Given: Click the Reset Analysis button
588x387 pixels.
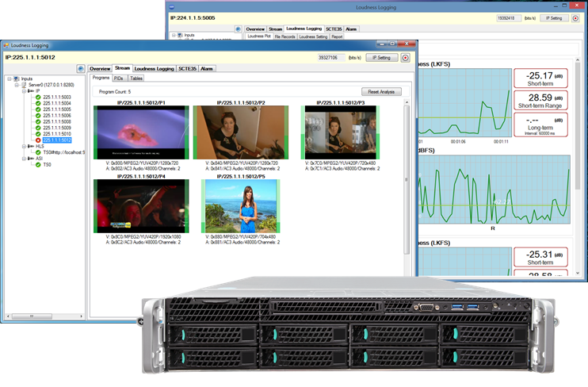Looking at the screenshot, I should point(381,91).
